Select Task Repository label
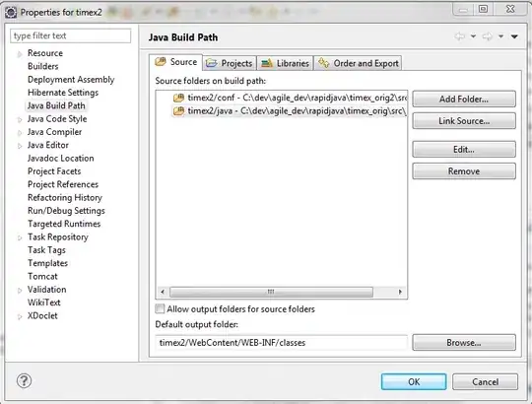The height and width of the screenshot is (404, 532). click(58, 237)
